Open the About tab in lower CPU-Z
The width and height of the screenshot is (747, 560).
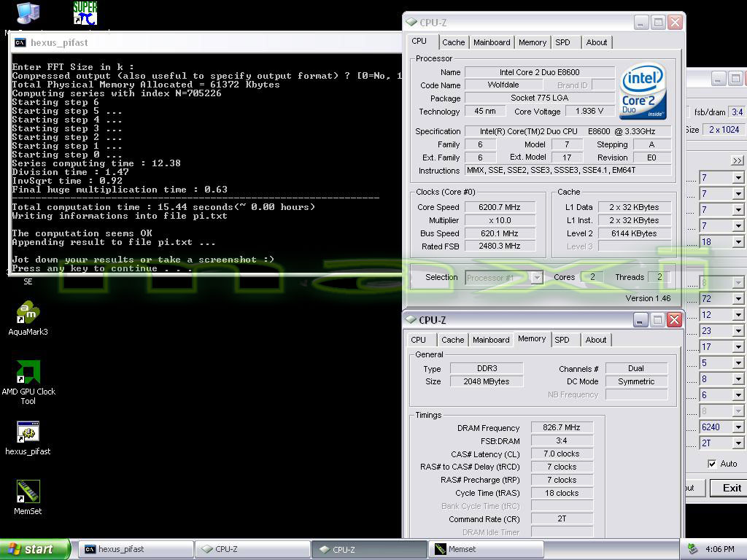(x=596, y=340)
